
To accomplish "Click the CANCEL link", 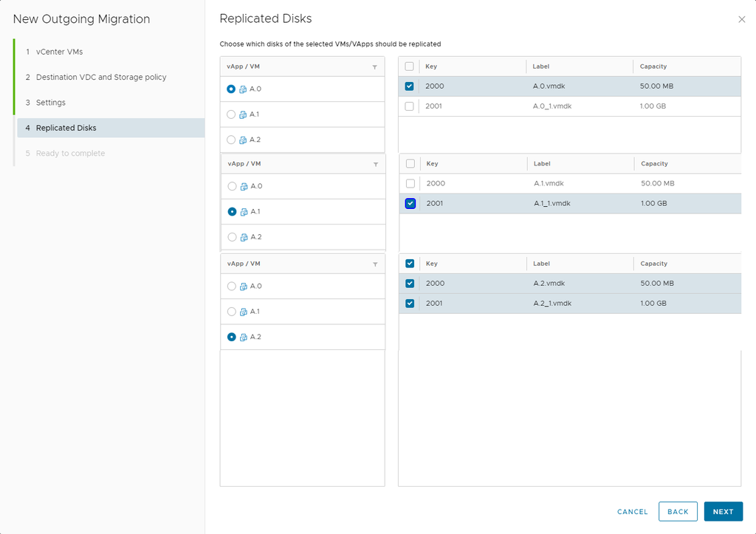I will [632, 512].
